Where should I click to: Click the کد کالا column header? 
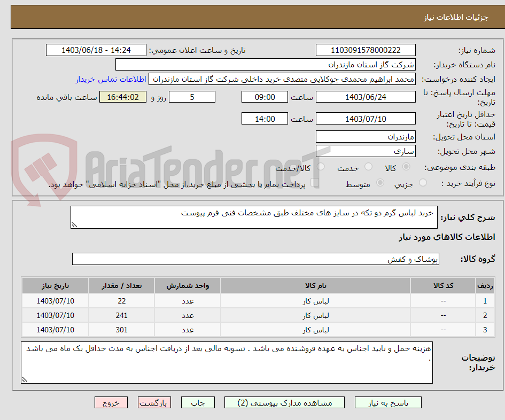coord(443,286)
